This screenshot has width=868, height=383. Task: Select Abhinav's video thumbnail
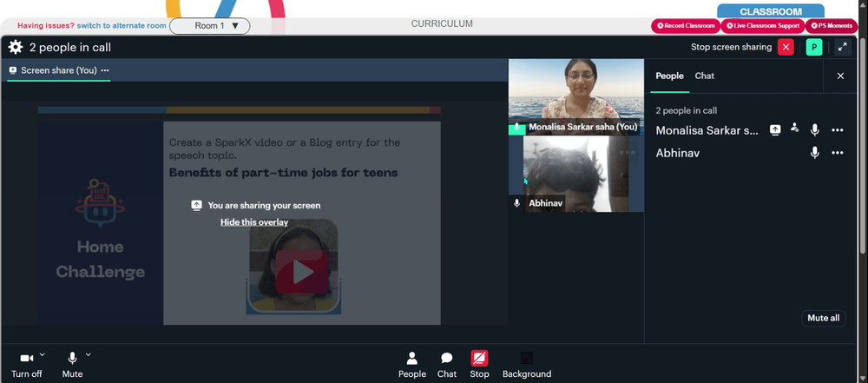coord(575,174)
